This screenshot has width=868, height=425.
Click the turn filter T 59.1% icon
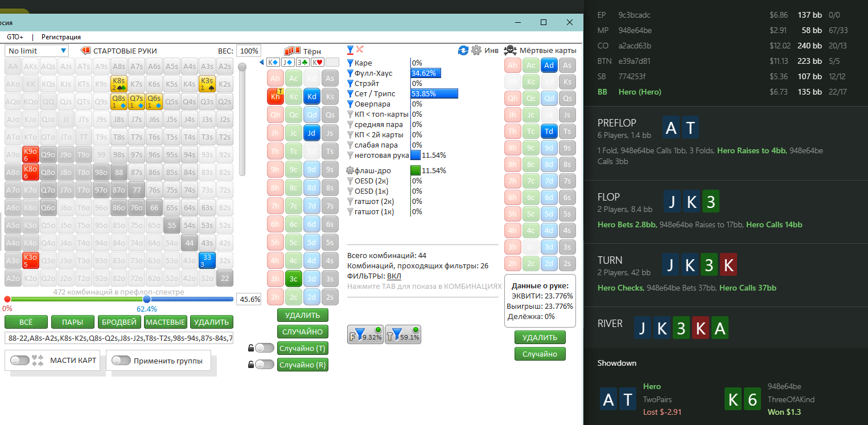point(403,335)
